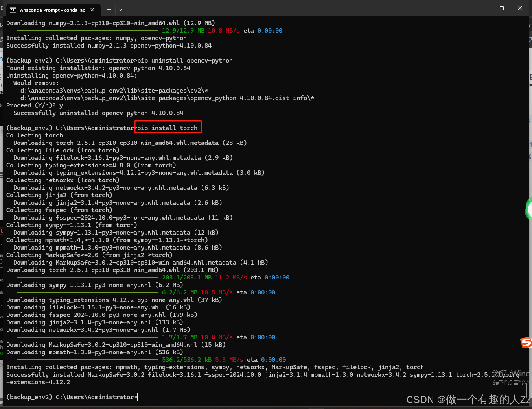Click the 'Downloading numpy-2.1.3' line

click(x=110, y=23)
